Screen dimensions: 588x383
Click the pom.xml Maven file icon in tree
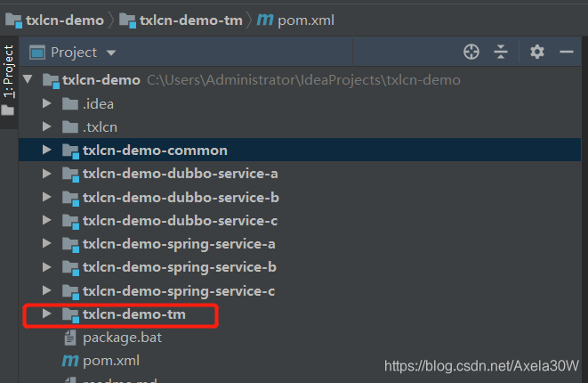click(70, 362)
